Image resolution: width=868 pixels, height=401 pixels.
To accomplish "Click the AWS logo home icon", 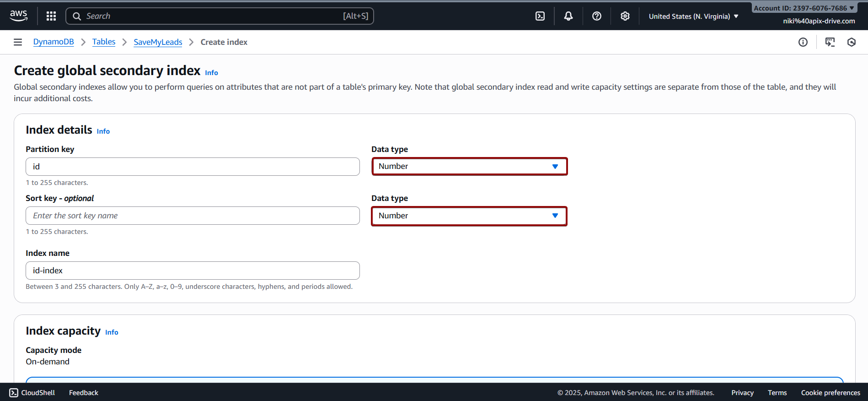I will (18, 16).
